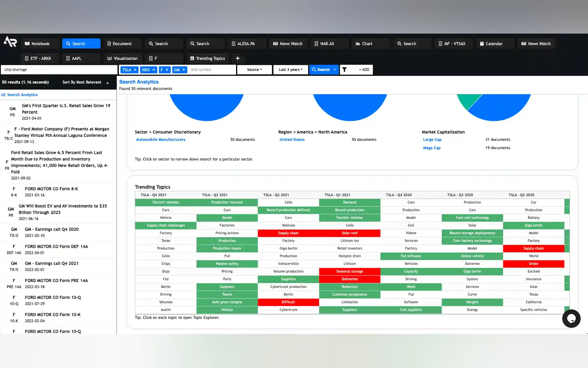Click the funnel filter icon

coord(344,70)
